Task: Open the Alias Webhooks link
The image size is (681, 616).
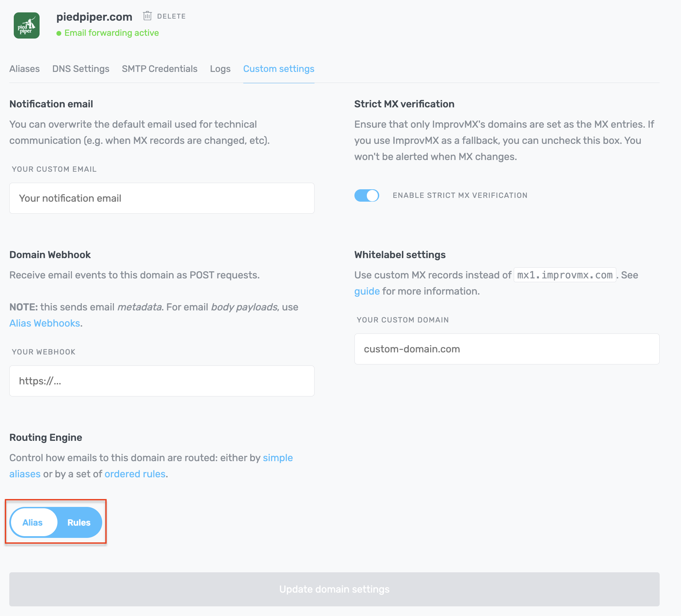Action: click(45, 323)
